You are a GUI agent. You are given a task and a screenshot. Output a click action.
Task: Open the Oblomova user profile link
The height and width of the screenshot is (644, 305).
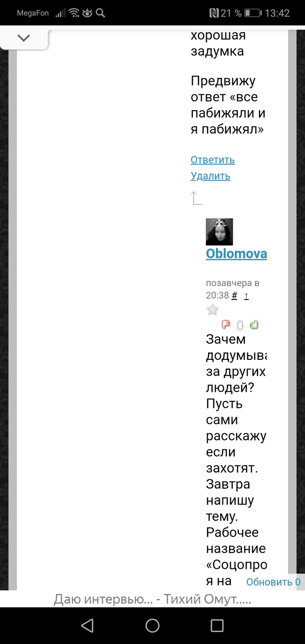[236, 254]
